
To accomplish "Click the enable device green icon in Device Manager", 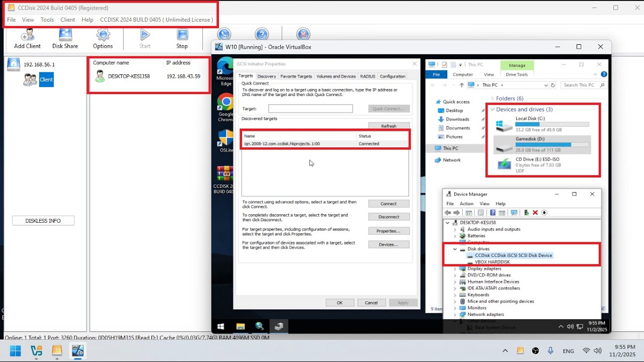I will [x=526, y=213].
